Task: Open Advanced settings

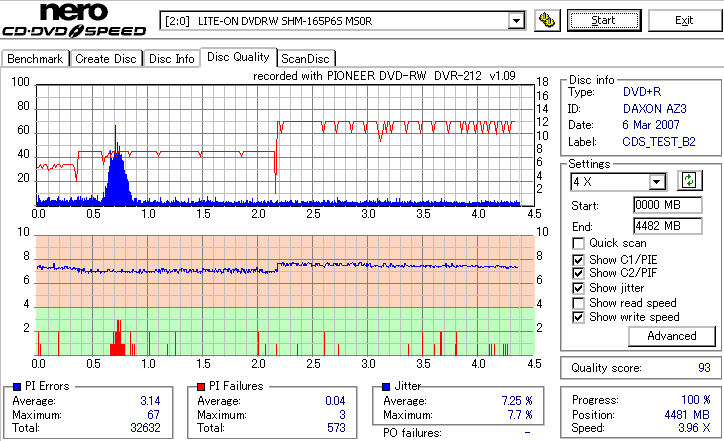Action: [672, 336]
